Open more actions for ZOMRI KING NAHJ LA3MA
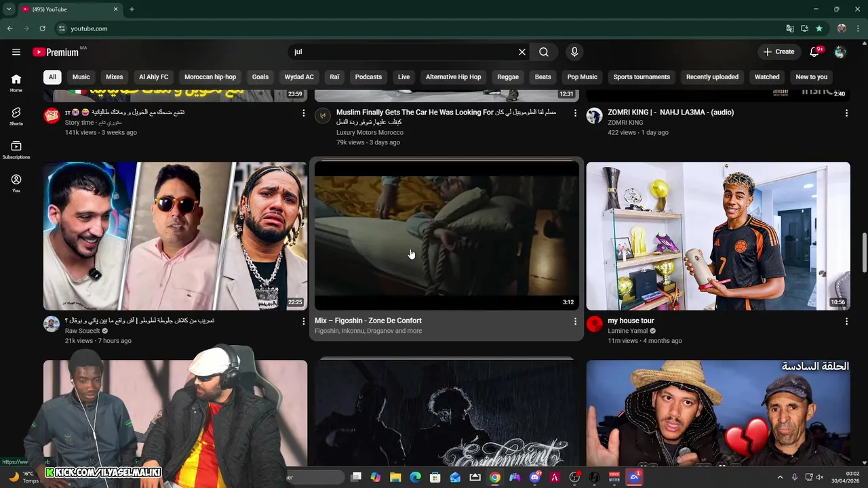This screenshot has width=868, height=488. (846, 113)
